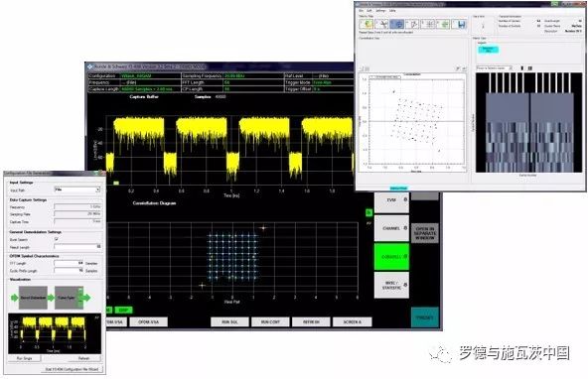Click the first step icon in wizard toolbar
Screen dimensions: 588x379
[367, 24]
